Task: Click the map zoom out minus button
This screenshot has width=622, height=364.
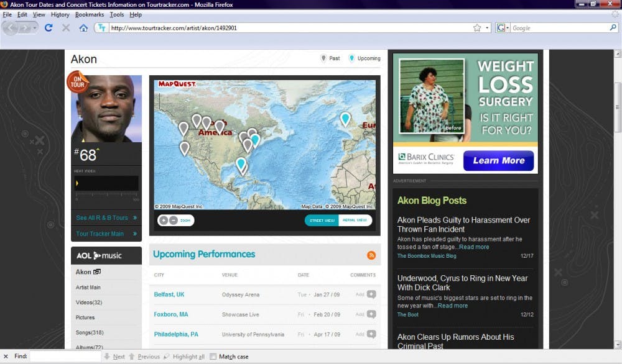Action: [174, 220]
